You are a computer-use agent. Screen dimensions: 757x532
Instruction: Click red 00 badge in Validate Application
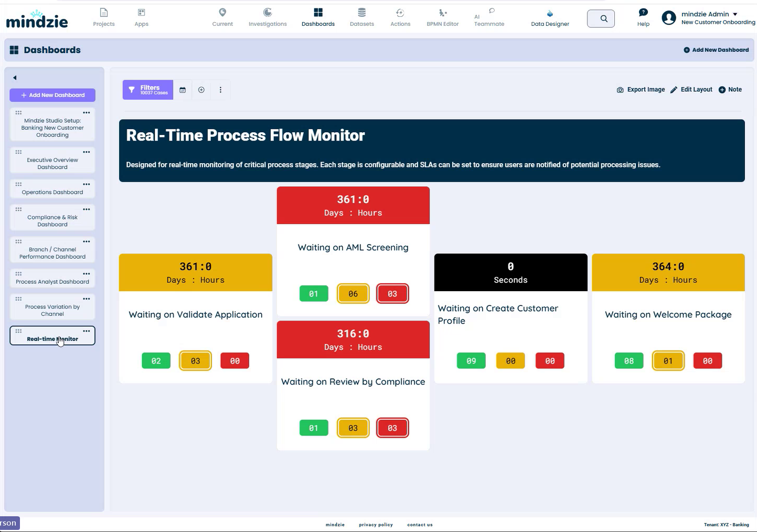click(235, 361)
